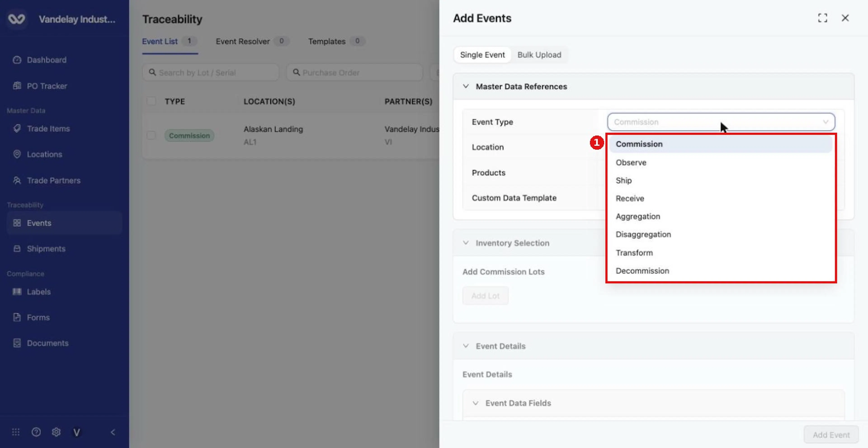Collapse the Event Data Fields section
This screenshot has height=448, width=868.
475,403
